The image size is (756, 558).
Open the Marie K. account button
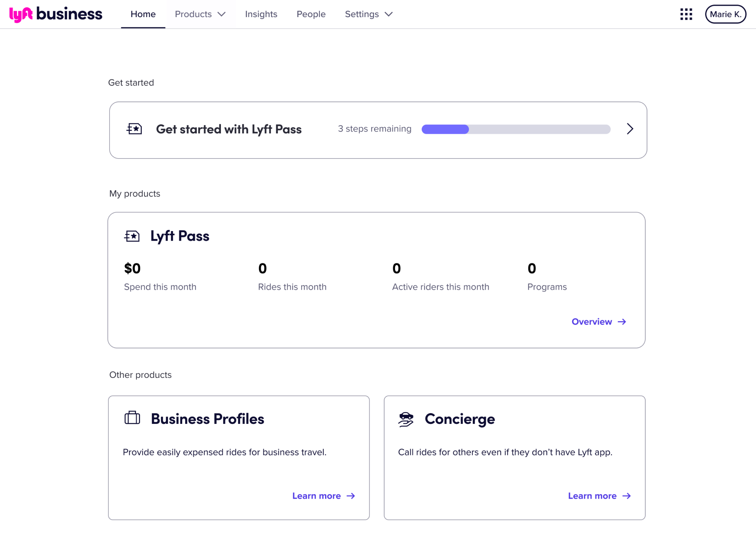pyautogui.click(x=725, y=14)
